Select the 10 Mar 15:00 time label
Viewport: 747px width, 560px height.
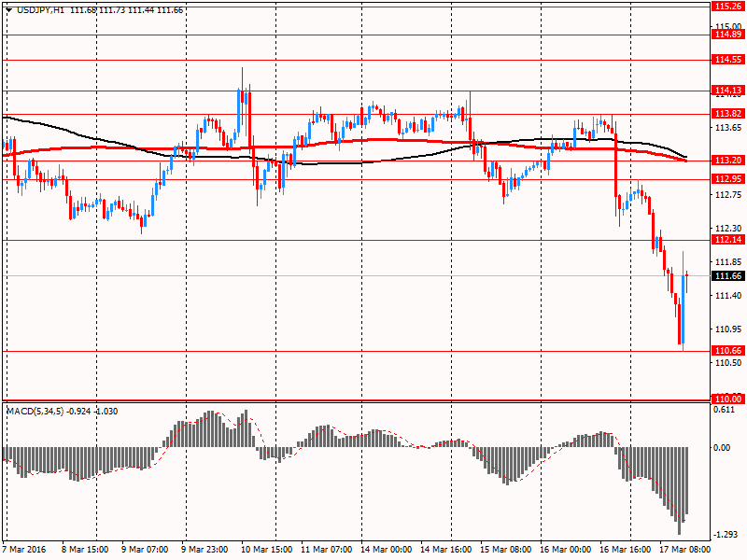tap(269, 550)
